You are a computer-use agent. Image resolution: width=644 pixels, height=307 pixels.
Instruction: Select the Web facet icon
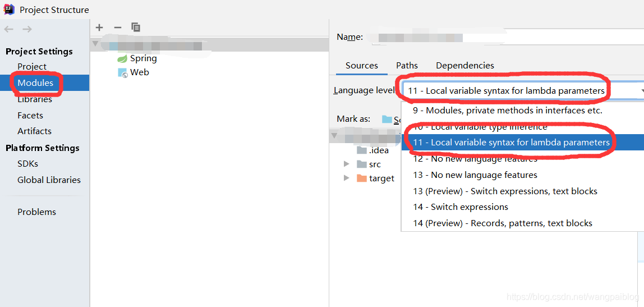tap(123, 73)
